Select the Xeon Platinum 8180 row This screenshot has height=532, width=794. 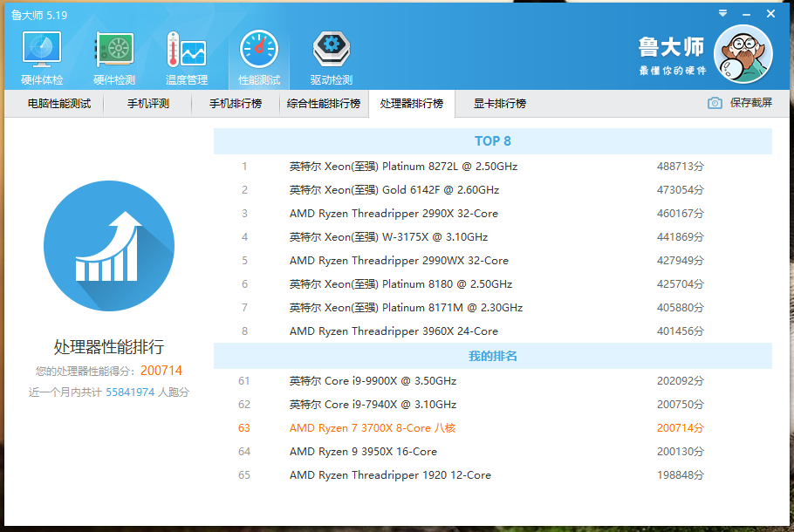[x=493, y=284]
